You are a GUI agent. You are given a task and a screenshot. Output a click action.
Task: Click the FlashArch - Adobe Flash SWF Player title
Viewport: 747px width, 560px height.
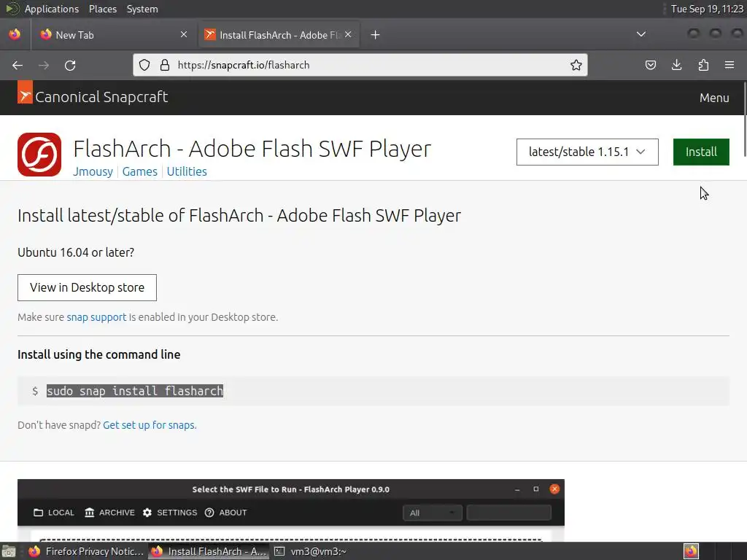click(x=252, y=149)
